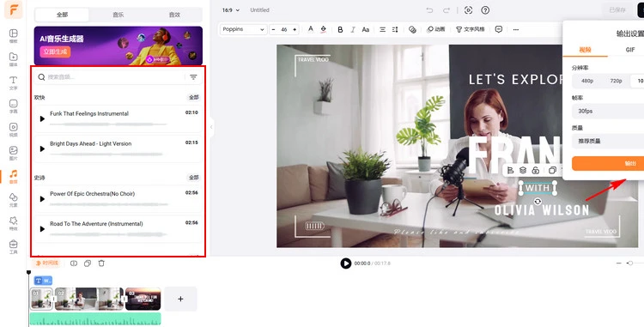Collapse the left audio panel arrow
The height and width of the screenshot is (327, 644).
coord(211,127)
